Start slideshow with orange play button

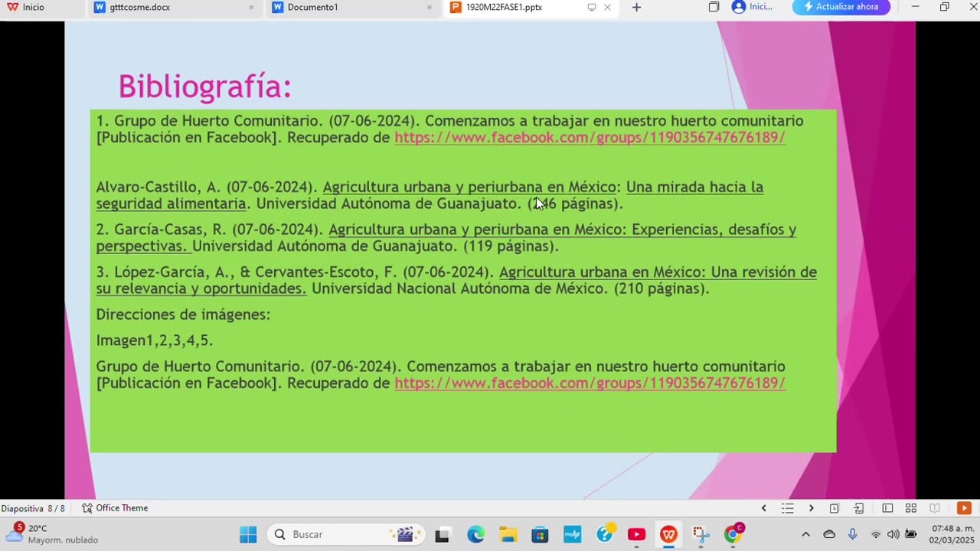964,508
